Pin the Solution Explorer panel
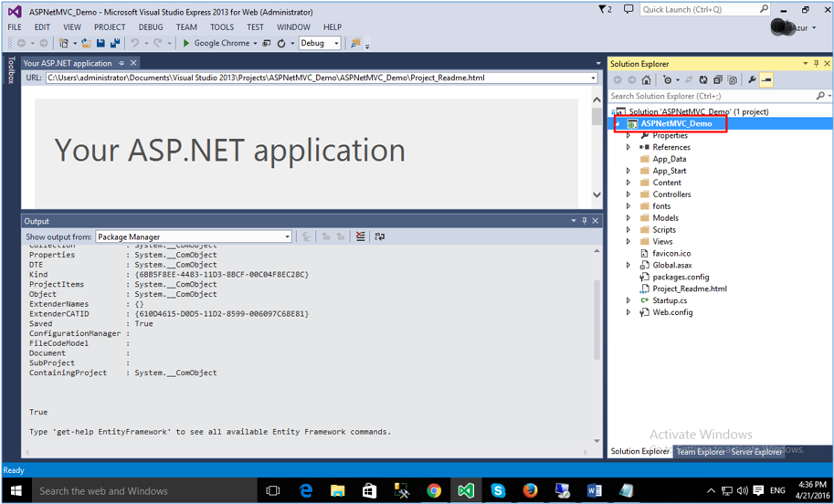The image size is (834, 504). [x=816, y=64]
